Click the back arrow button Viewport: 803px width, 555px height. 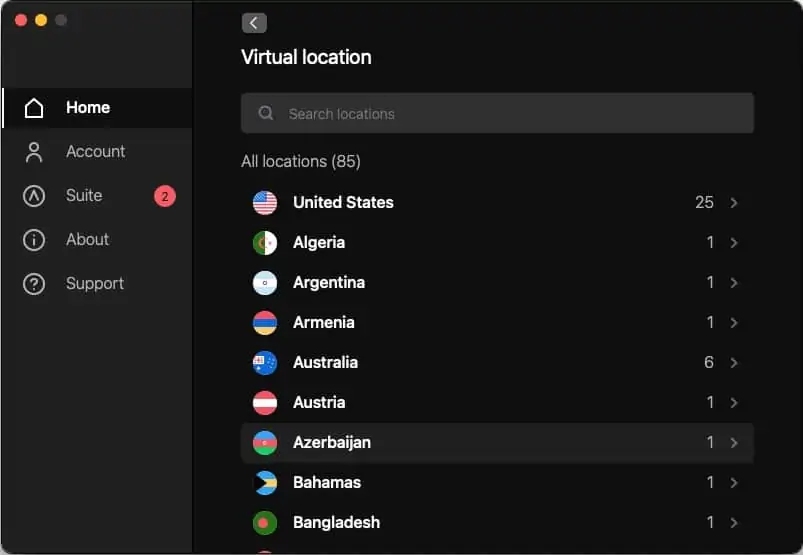254,23
